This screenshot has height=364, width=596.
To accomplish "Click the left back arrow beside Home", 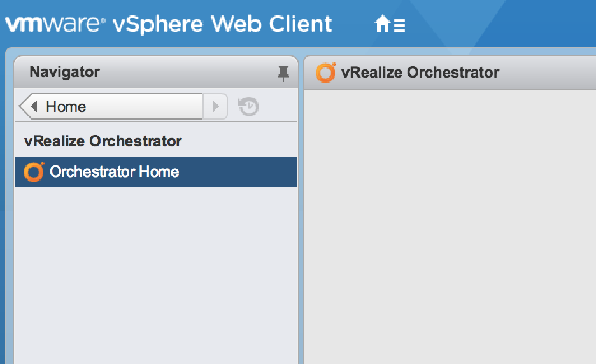I will [x=34, y=106].
